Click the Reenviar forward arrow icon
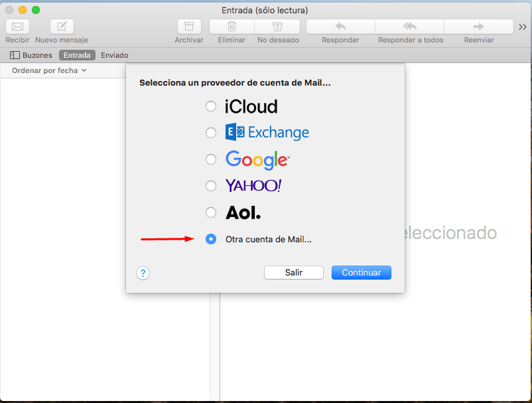This screenshot has height=403, width=532. [479, 27]
